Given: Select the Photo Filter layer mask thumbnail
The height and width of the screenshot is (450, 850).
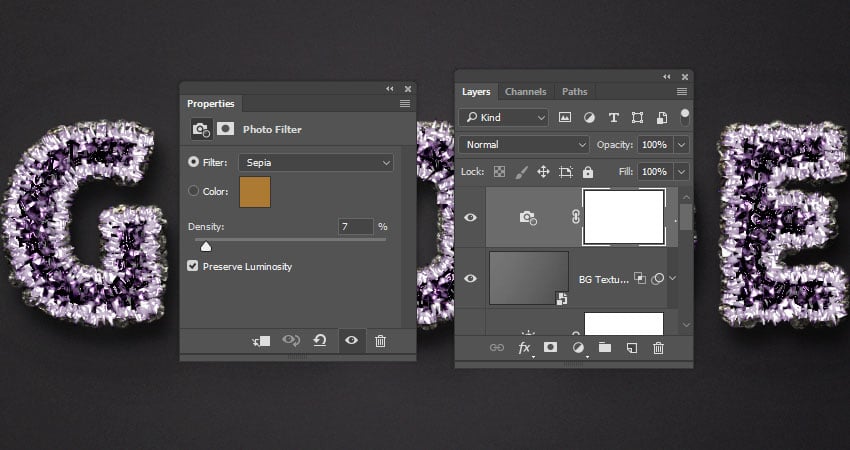Looking at the screenshot, I should [x=624, y=217].
